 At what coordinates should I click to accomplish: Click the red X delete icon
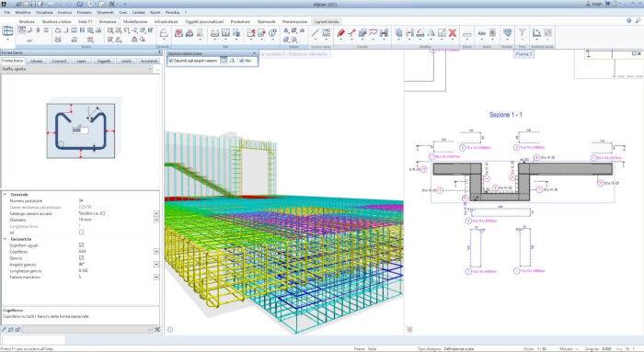pyautogui.click(x=453, y=33)
